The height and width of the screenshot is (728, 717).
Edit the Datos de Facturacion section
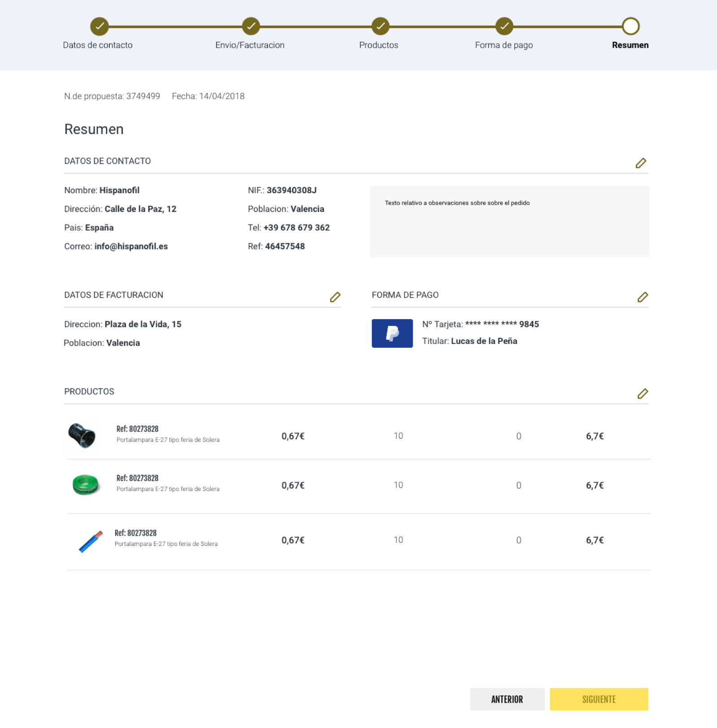pos(335,297)
